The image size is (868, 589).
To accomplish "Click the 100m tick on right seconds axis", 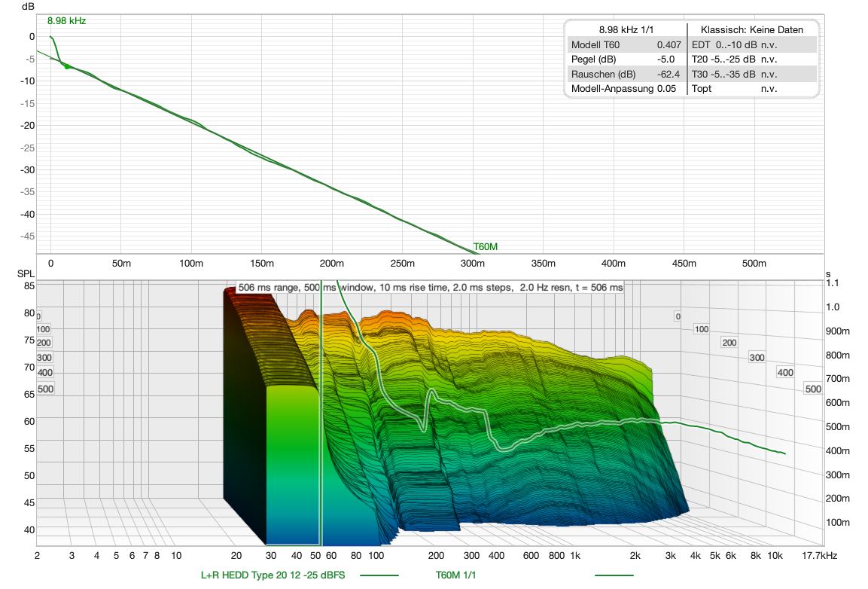I will tap(838, 522).
